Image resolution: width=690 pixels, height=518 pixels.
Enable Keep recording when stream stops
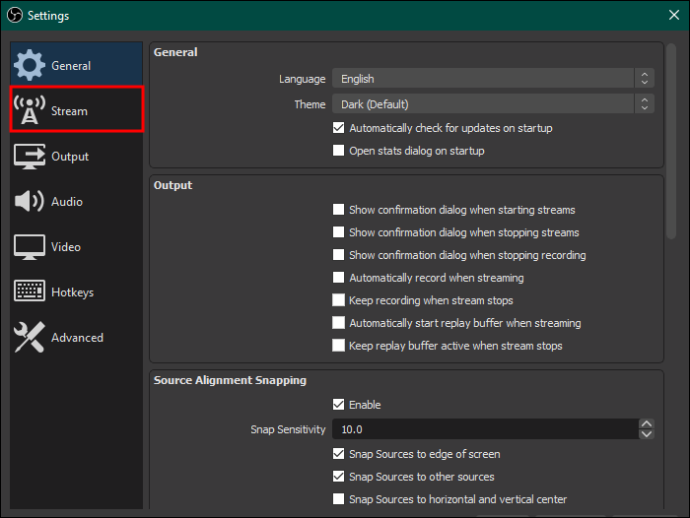coord(338,300)
